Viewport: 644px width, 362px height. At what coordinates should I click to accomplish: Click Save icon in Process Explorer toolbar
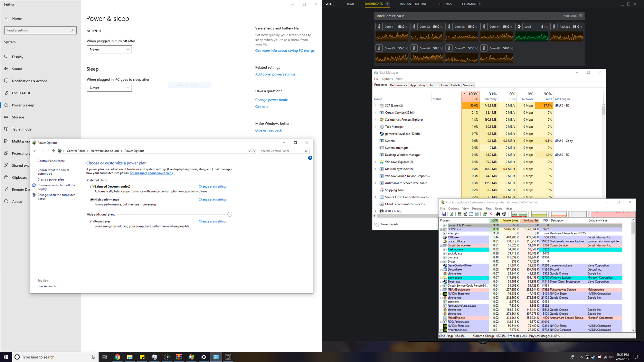coord(444,214)
